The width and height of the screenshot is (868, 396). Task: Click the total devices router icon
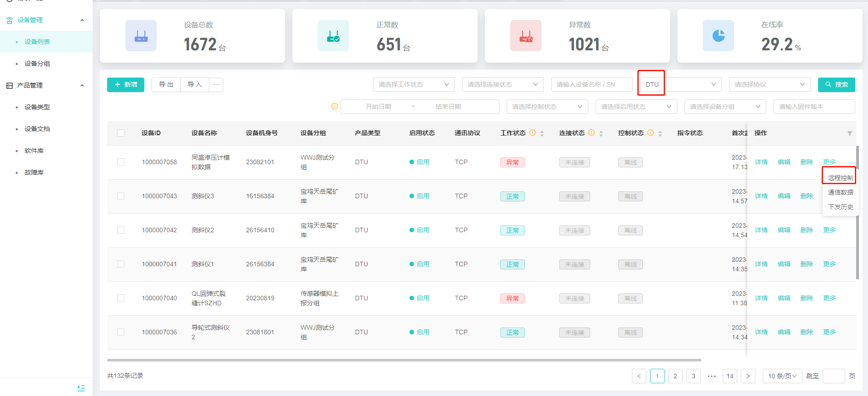click(141, 36)
